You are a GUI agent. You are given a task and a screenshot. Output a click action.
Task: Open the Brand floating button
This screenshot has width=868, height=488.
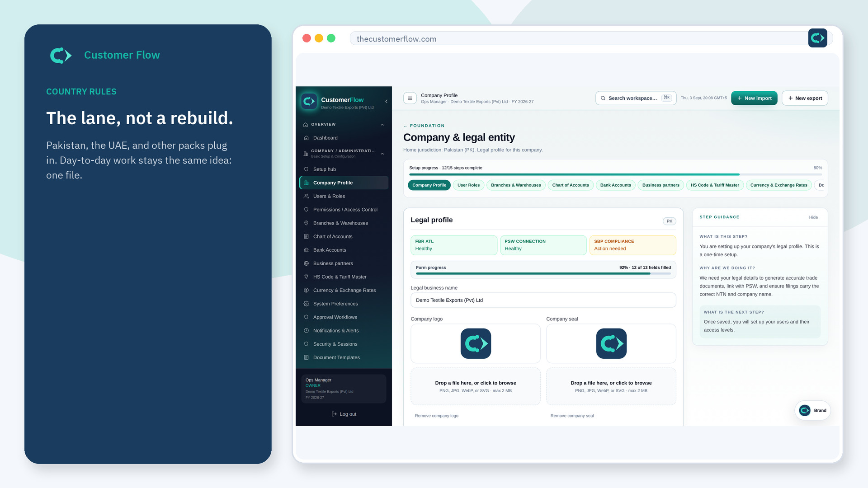coord(812,410)
